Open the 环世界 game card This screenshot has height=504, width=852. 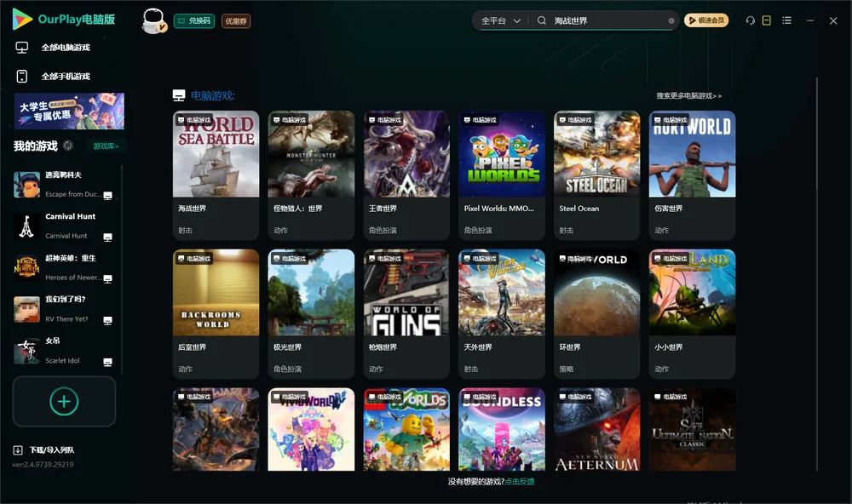tap(596, 313)
